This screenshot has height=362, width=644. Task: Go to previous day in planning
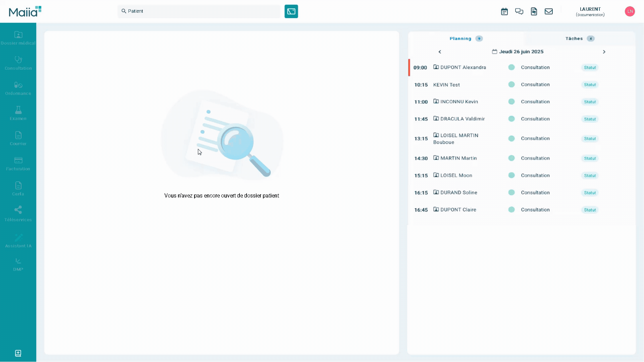pyautogui.click(x=440, y=52)
